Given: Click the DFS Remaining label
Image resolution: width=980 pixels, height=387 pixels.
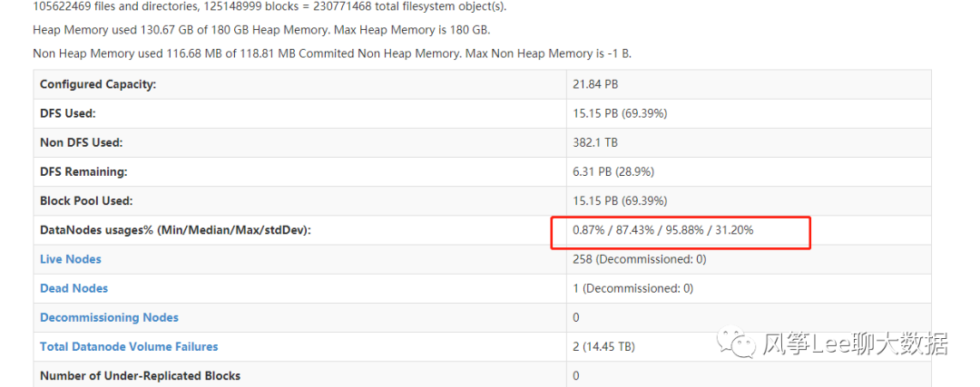Looking at the screenshot, I should pos(83,171).
